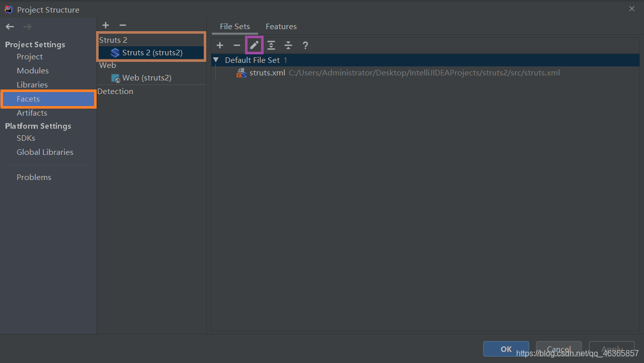644x363 pixels.
Task: Remove the selected file set
Action: tap(237, 45)
